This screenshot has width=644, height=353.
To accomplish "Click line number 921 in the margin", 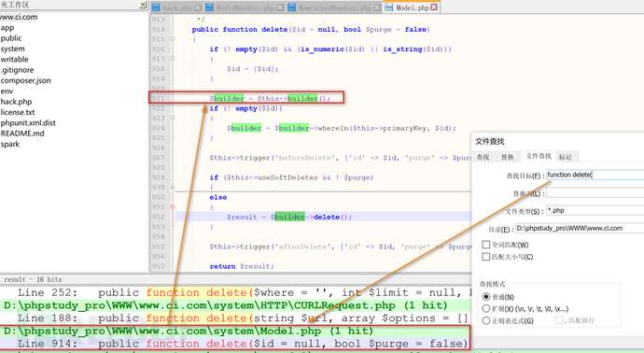I will (158, 98).
